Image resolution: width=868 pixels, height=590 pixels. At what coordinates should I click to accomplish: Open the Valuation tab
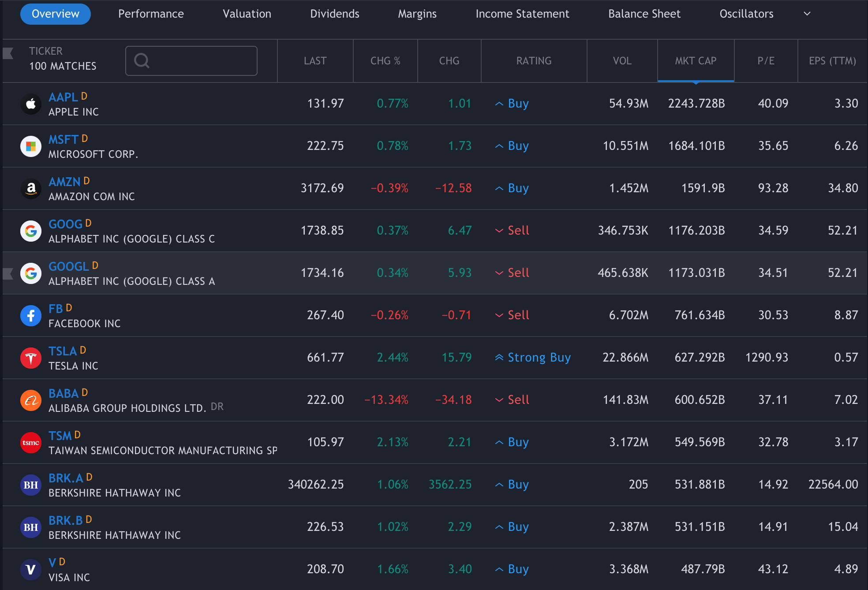pos(247,14)
